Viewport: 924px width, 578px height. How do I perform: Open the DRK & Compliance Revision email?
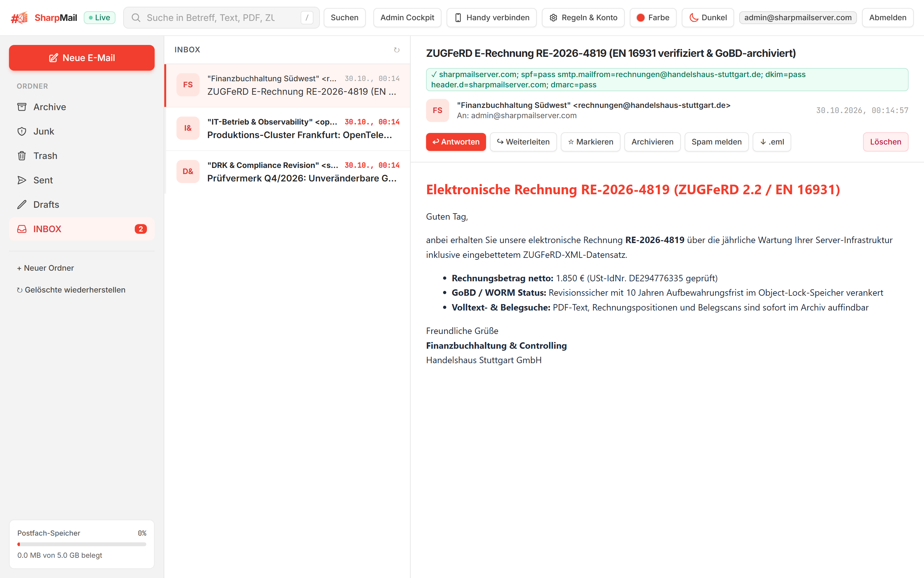click(x=288, y=172)
